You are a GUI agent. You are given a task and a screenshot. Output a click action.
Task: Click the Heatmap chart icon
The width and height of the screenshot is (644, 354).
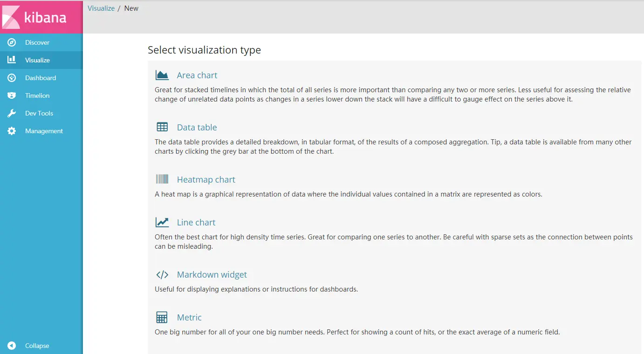(162, 179)
